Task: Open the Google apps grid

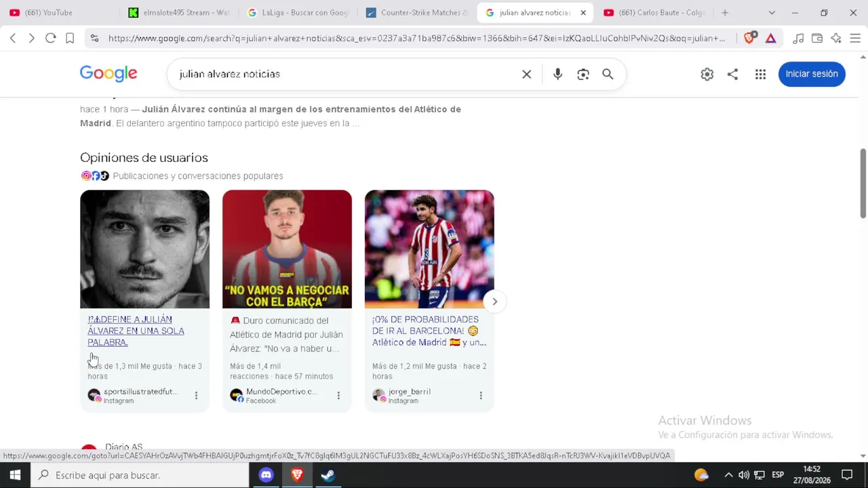Action: (760, 74)
